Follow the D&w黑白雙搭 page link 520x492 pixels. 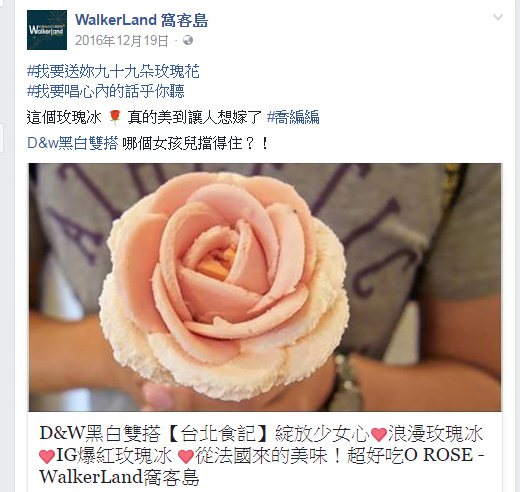(73, 143)
